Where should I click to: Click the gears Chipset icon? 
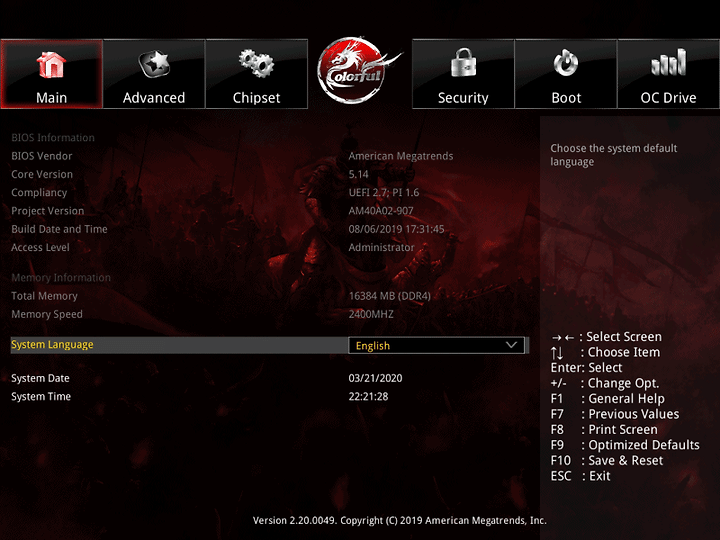click(x=256, y=63)
